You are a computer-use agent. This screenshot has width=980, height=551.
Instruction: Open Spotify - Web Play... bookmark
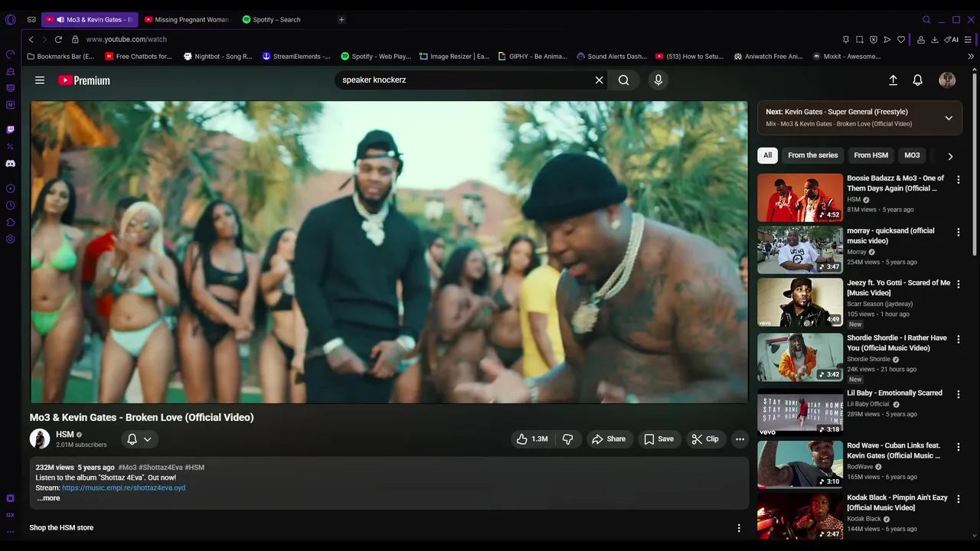[376, 56]
